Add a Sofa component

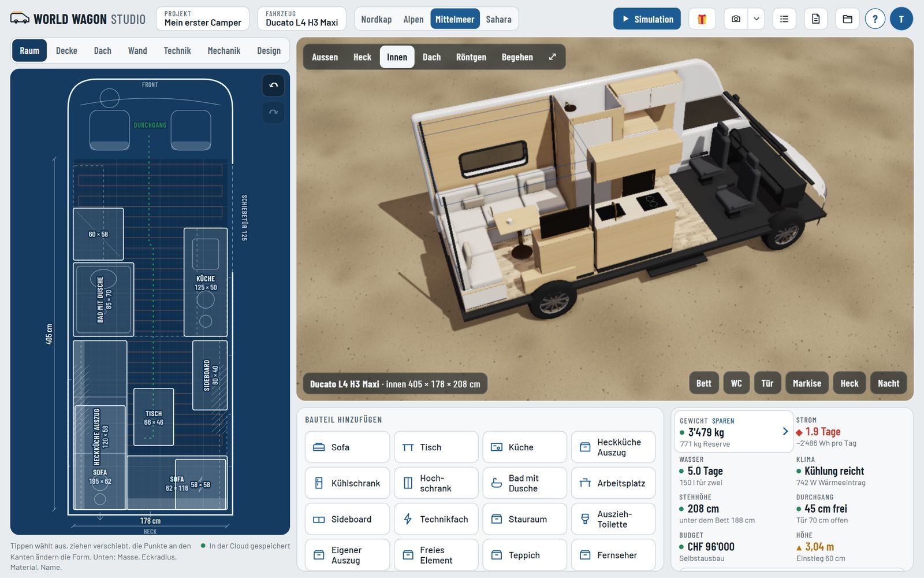(x=347, y=447)
